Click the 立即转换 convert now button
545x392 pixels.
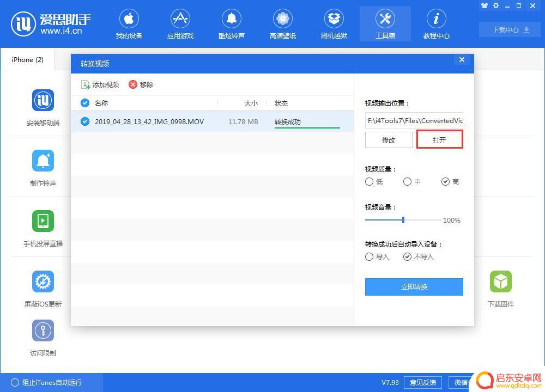pos(414,287)
